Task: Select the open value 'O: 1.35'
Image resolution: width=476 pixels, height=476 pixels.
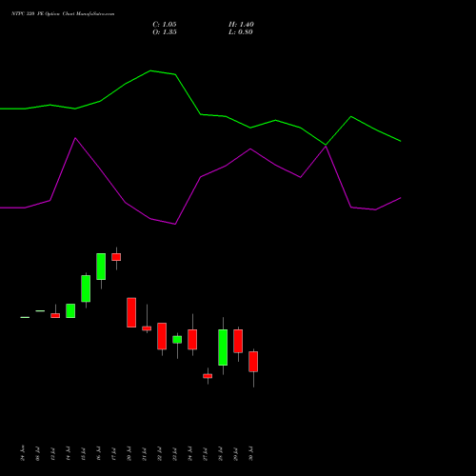Action: pyautogui.click(x=165, y=32)
